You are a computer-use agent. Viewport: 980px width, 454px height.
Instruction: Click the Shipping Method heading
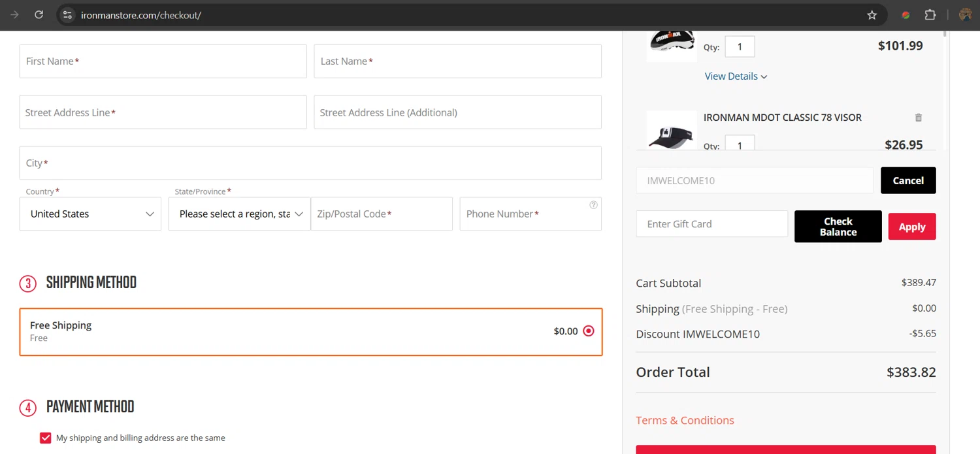pyautogui.click(x=91, y=282)
